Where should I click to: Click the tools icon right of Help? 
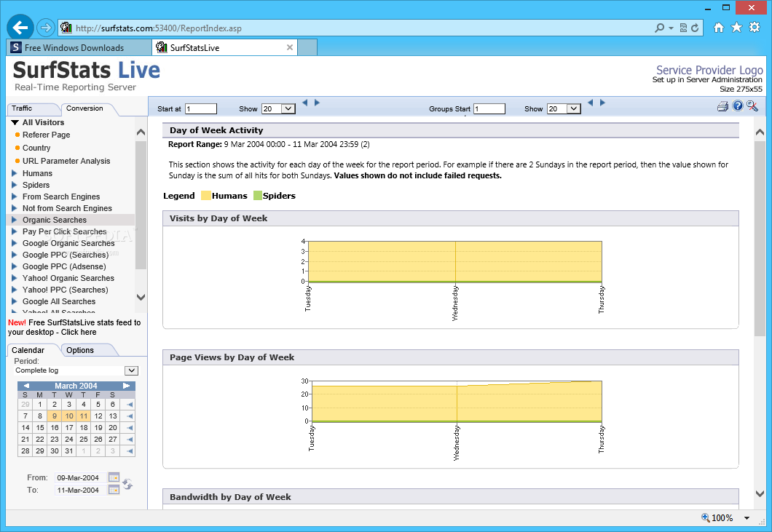click(x=752, y=106)
